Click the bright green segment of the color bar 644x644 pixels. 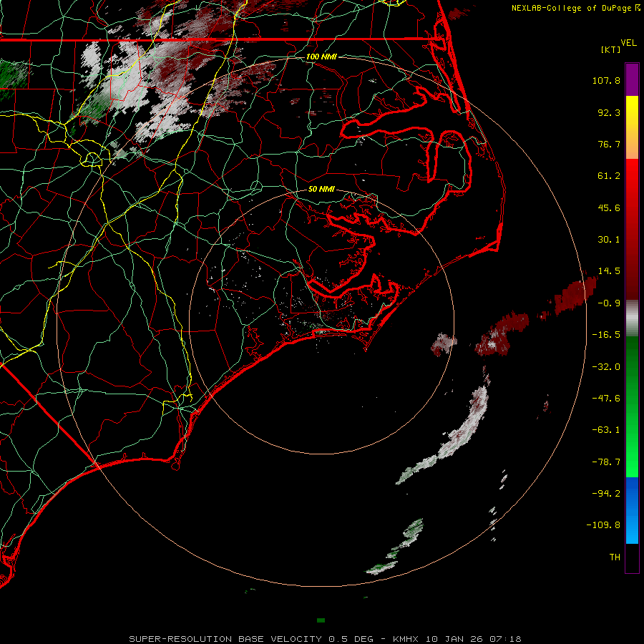[x=632, y=452]
